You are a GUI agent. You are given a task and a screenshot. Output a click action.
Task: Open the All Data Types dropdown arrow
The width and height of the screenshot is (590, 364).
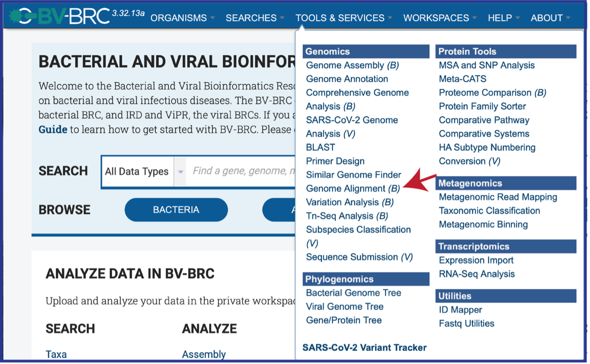point(180,172)
